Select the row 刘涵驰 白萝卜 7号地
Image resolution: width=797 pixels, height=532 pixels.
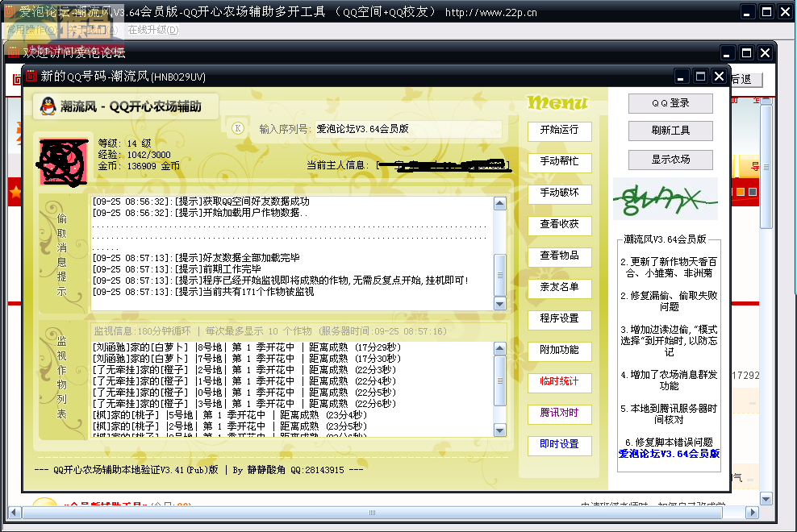(247, 359)
